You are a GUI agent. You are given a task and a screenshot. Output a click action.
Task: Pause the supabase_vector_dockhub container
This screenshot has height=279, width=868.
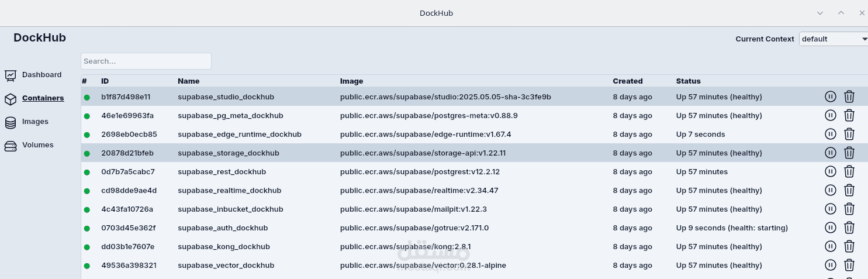pos(831,265)
